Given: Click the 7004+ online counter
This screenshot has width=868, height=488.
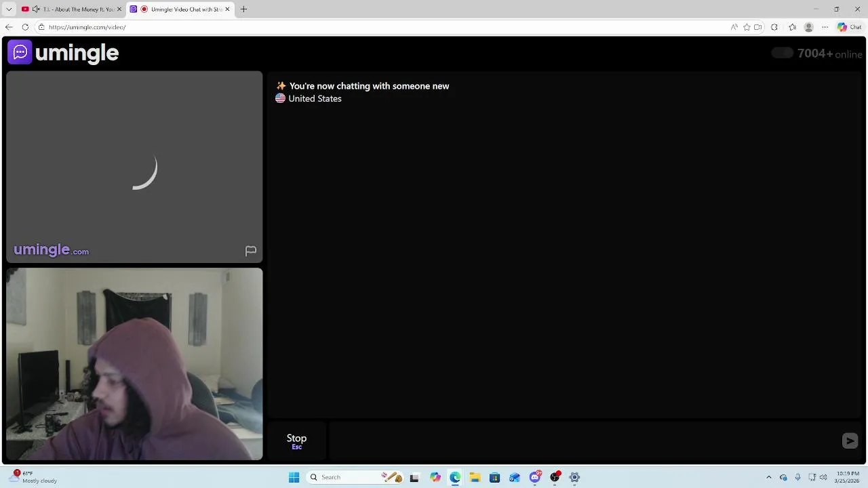Looking at the screenshot, I should (x=829, y=54).
